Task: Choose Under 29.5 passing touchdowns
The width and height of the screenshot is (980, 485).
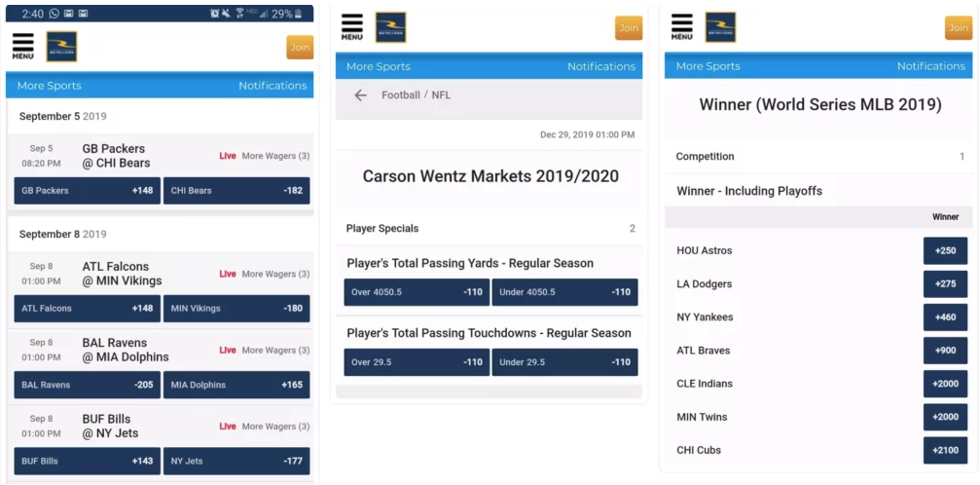Action: pos(564,362)
